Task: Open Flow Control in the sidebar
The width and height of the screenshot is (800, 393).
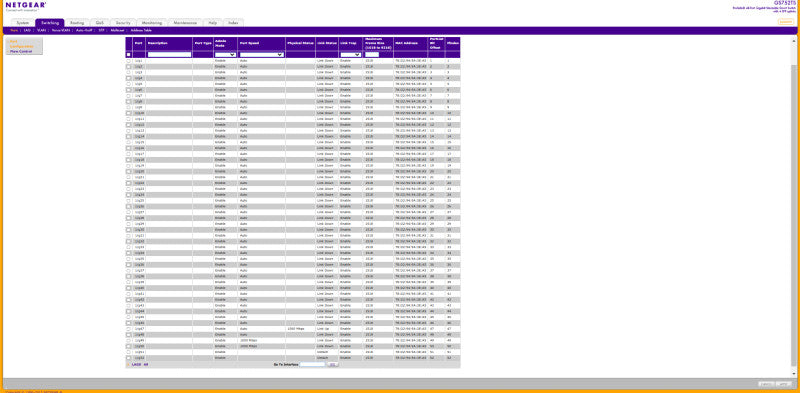Action: point(21,52)
